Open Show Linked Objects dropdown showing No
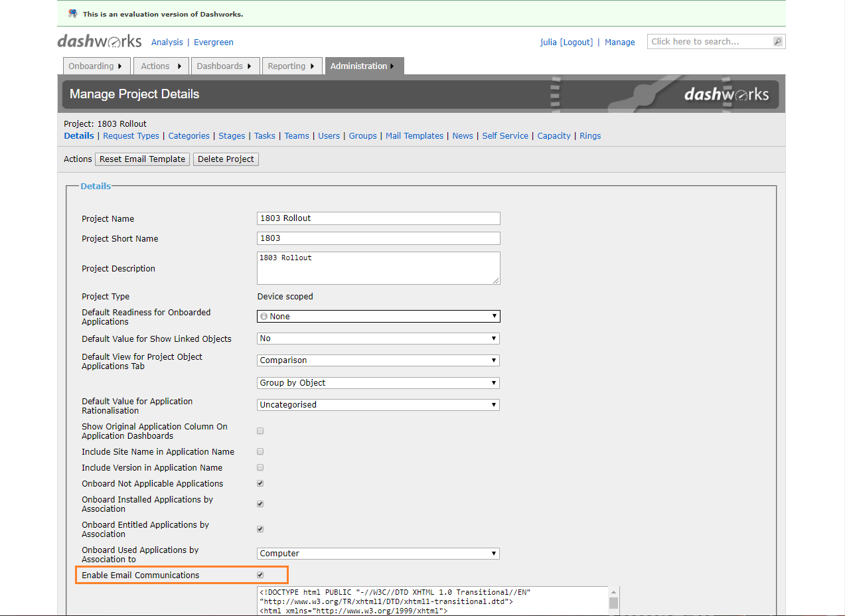Image resolution: width=845 pixels, height=616 pixels. tap(378, 339)
